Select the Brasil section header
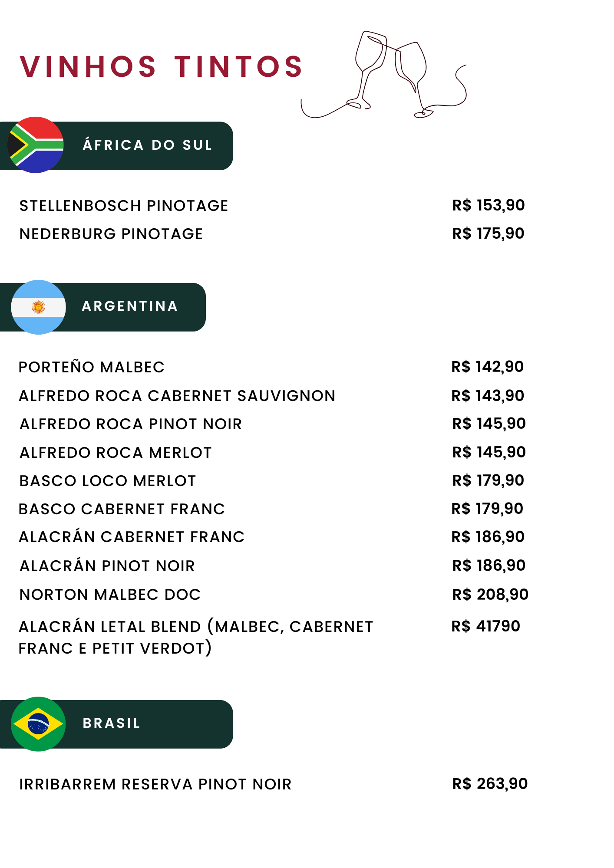This screenshot has height=868, width=614. [112, 723]
